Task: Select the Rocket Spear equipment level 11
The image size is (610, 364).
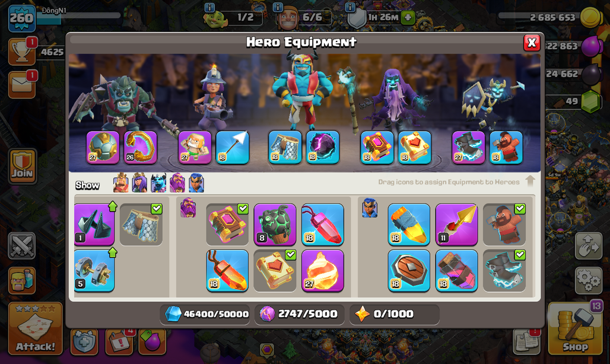Action: (456, 225)
